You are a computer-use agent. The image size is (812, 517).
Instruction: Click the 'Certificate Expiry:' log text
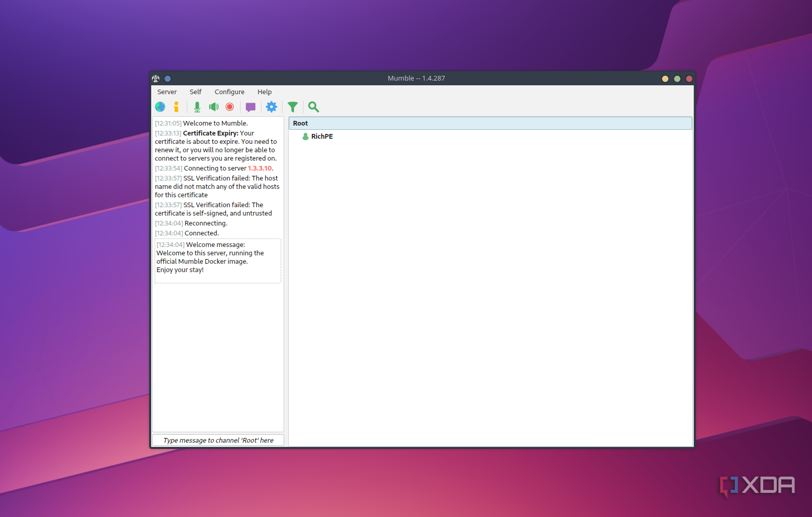coord(210,133)
